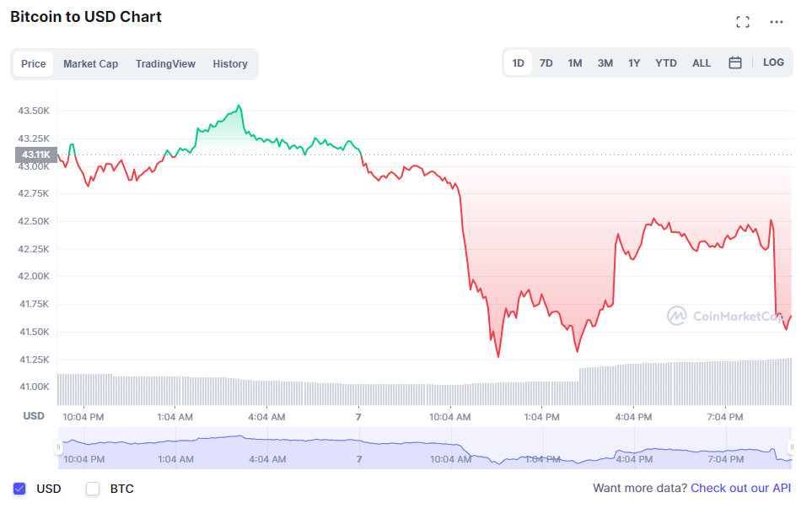
Task: Toggle logarithmic scale with LOG
Action: click(773, 62)
